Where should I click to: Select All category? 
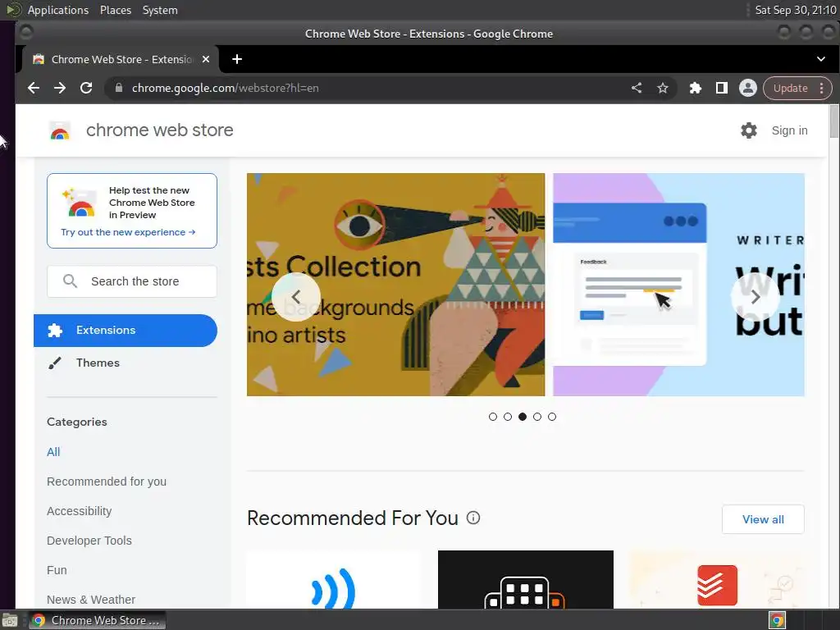click(x=53, y=452)
